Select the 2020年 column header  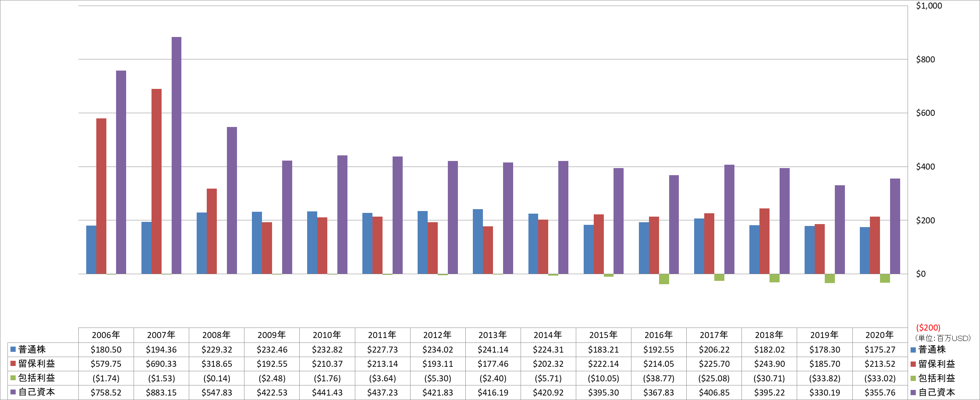(x=880, y=335)
